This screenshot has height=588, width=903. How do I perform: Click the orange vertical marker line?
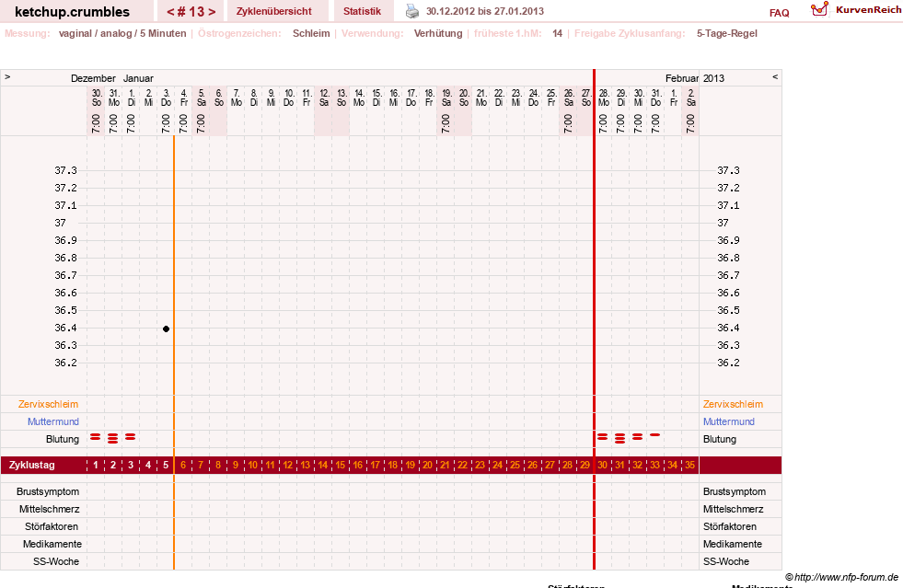(x=174, y=352)
